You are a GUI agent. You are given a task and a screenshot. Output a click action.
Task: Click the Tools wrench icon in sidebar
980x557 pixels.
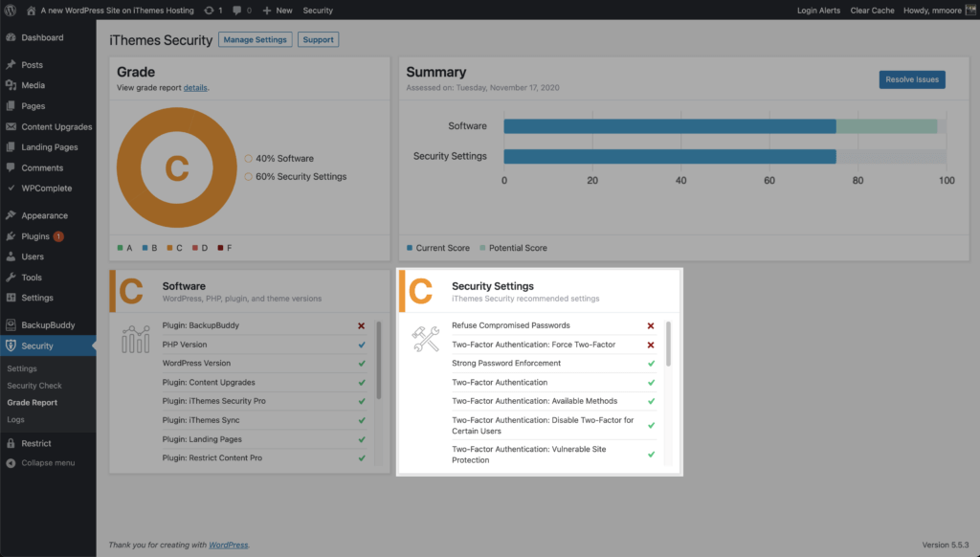pos(11,277)
